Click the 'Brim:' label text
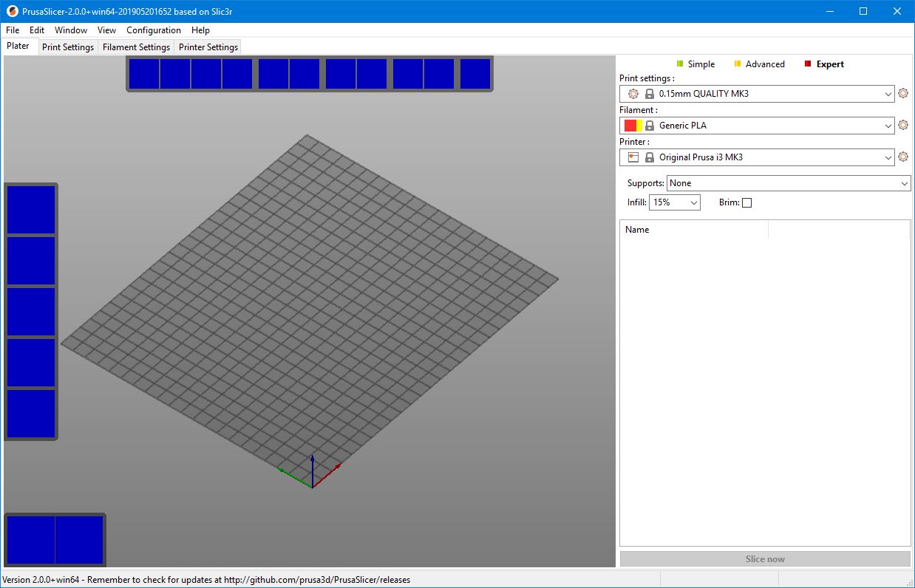Screen dimensions: 915x588 pyautogui.click(x=729, y=202)
